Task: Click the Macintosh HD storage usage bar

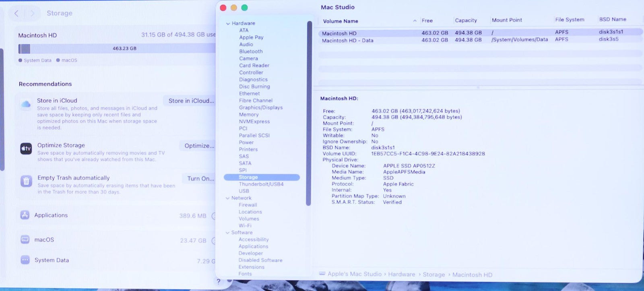Action: pos(117,49)
